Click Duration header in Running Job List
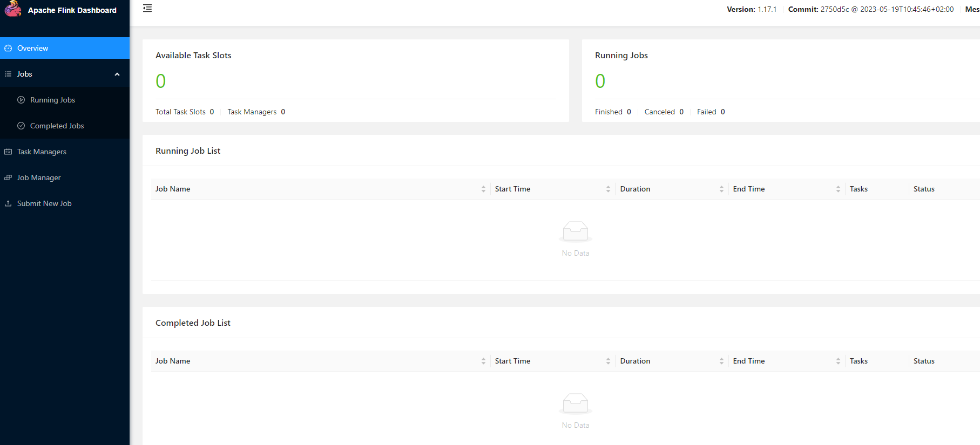 pos(635,189)
